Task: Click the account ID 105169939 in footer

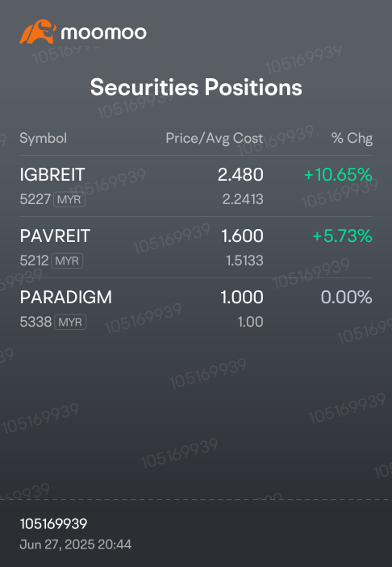Action: coord(53,524)
